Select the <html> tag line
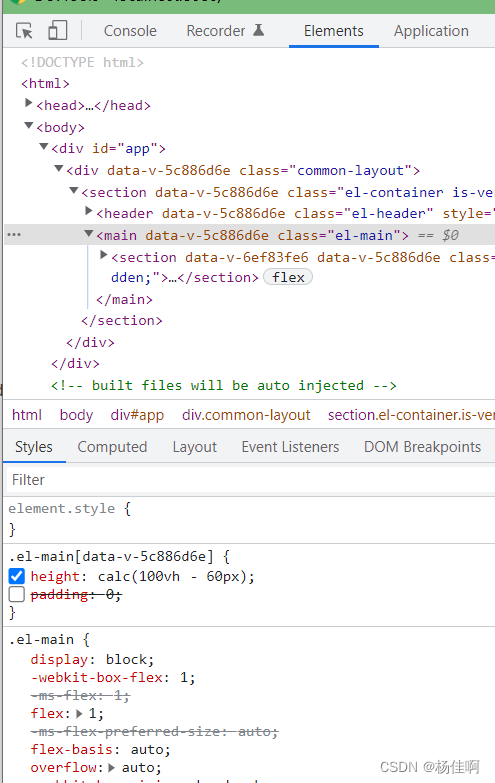 pos(45,83)
